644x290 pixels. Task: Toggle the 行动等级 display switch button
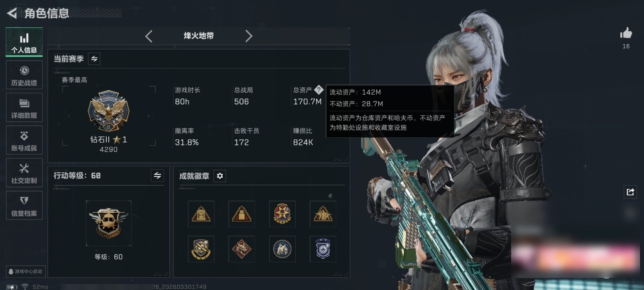click(157, 176)
